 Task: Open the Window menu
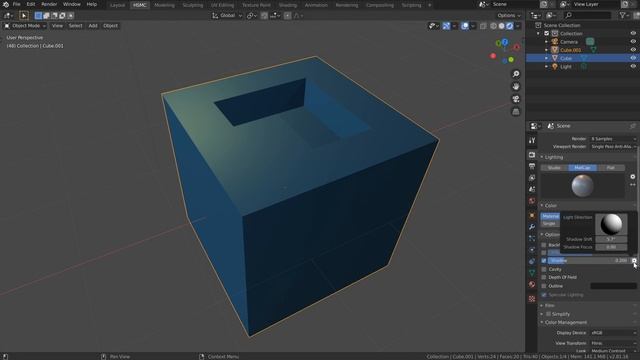click(72, 4)
